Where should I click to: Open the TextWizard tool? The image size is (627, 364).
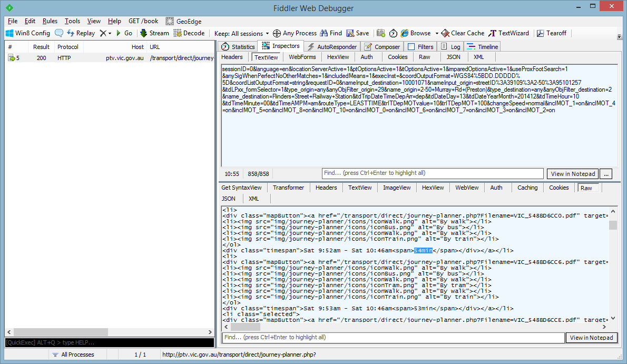click(x=508, y=33)
